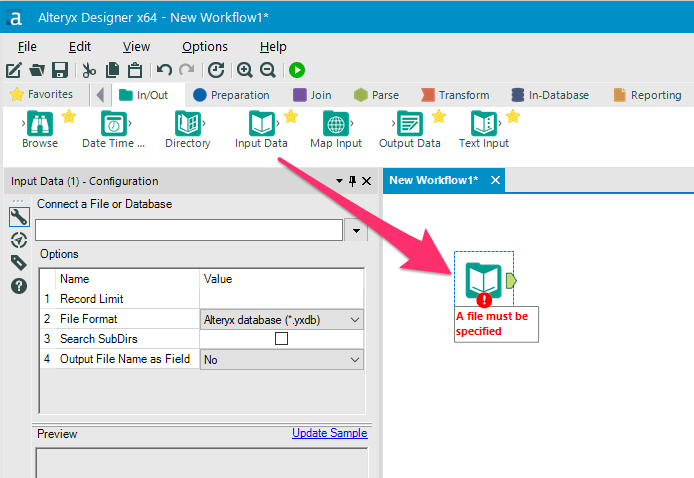
Task: Pick the Map Input tool icon
Action: coord(335,123)
